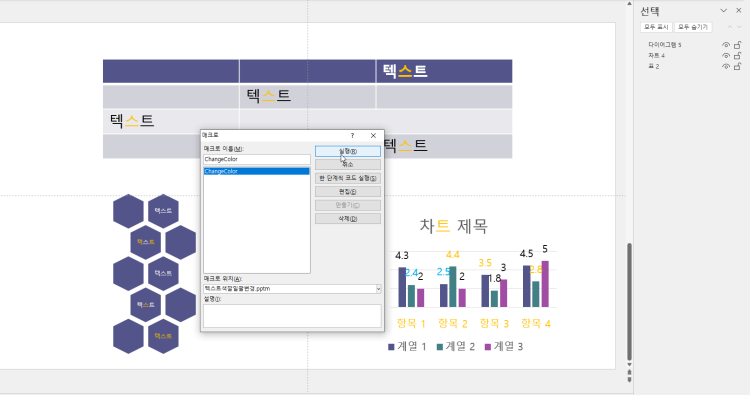Lock the 다이어그램 5 object
Viewport: 750px width, 395px height.
[x=738, y=45]
